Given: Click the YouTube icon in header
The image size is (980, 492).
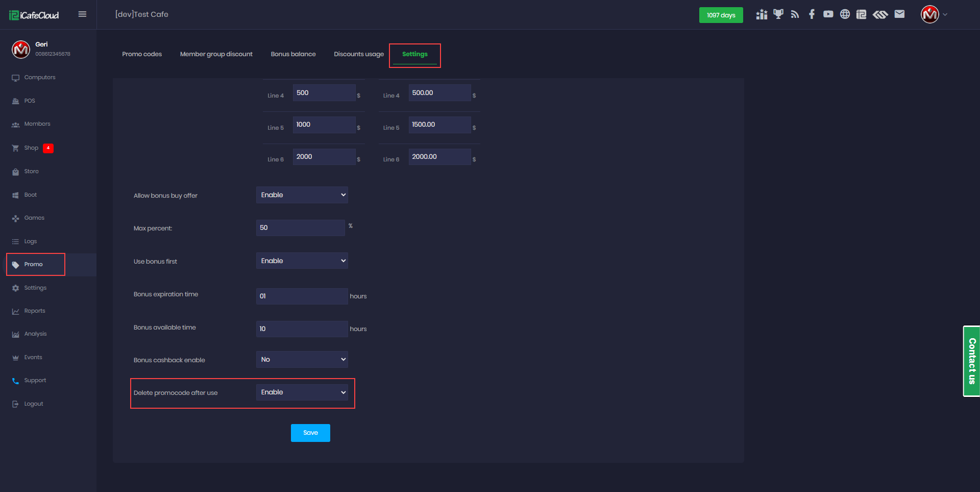Looking at the screenshot, I should click(x=828, y=14).
